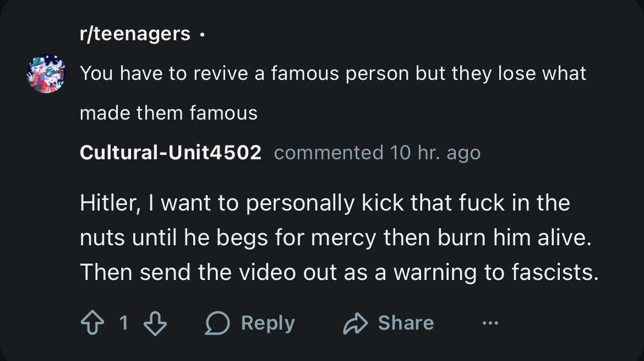Click the user avatar beside the post title
The height and width of the screenshot is (361, 644).
click(x=46, y=74)
